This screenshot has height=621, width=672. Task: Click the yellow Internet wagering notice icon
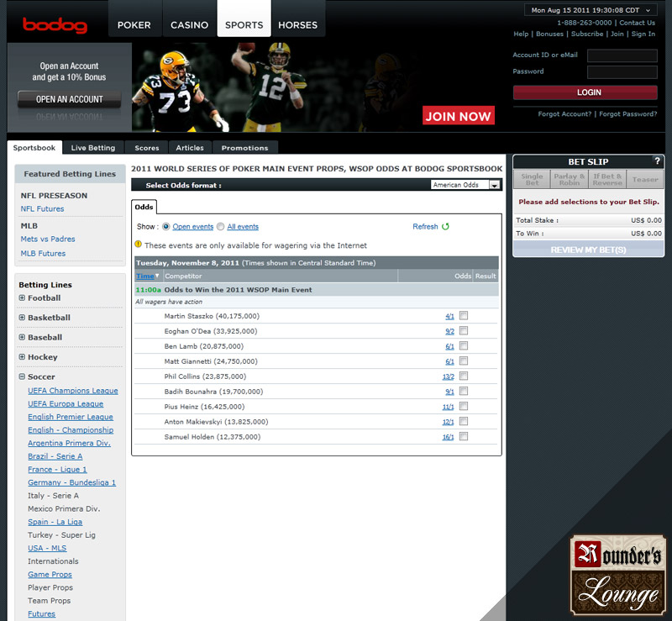(138, 245)
